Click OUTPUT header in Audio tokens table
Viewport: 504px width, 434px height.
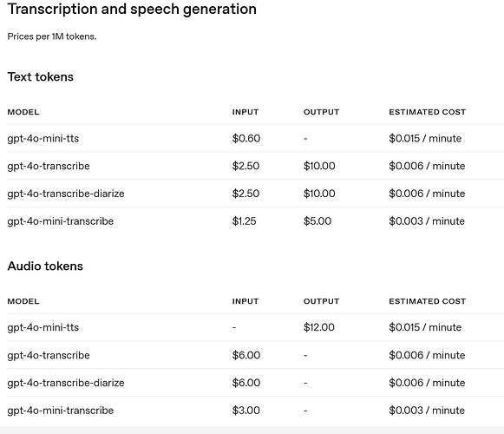tap(322, 301)
